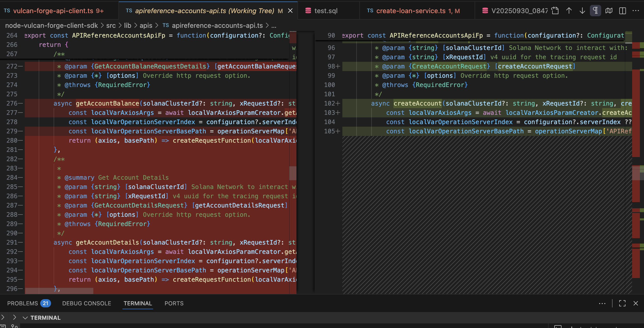Viewport: 644px width, 328px height.
Task: Open panel Views and More Actions ellipsis
Action: [x=602, y=303]
